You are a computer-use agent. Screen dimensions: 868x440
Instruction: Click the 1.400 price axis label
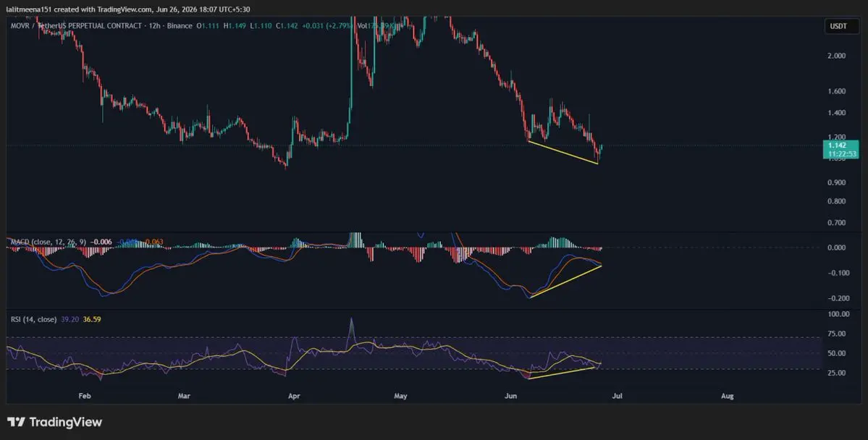pyautogui.click(x=836, y=113)
